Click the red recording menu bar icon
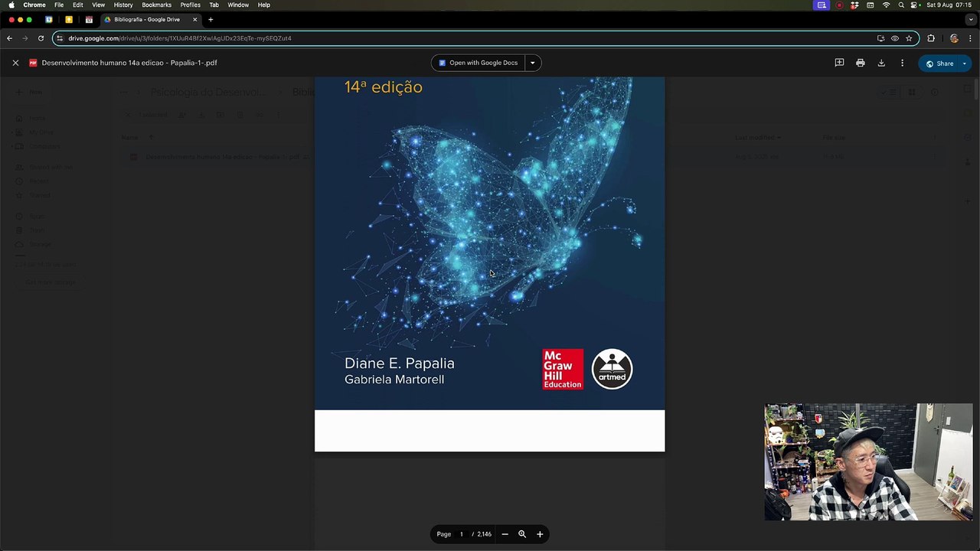Image resolution: width=980 pixels, height=551 pixels. click(839, 5)
